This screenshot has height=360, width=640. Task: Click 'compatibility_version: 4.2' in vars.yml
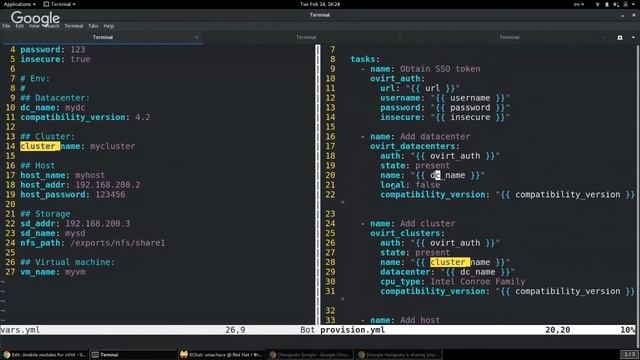click(85, 117)
